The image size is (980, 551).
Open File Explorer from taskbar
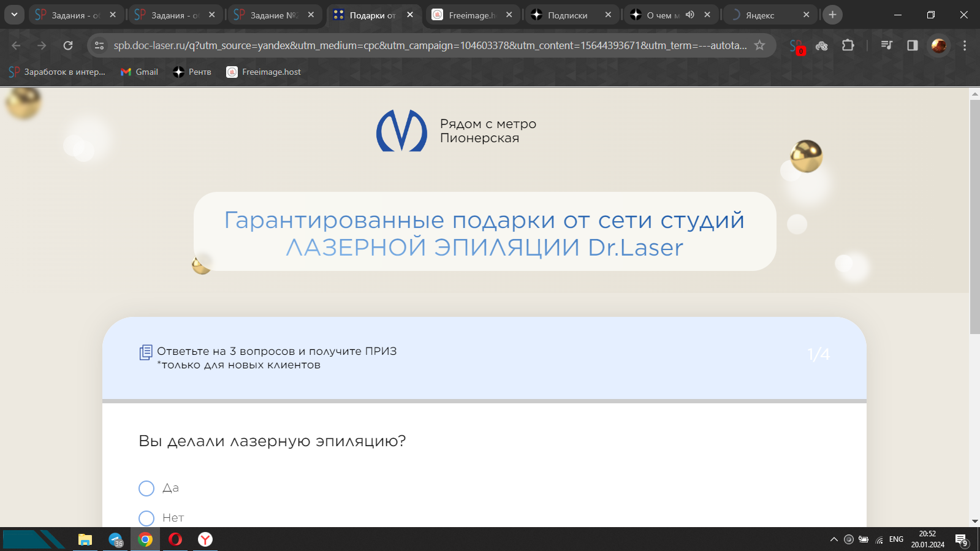[x=85, y=539]
